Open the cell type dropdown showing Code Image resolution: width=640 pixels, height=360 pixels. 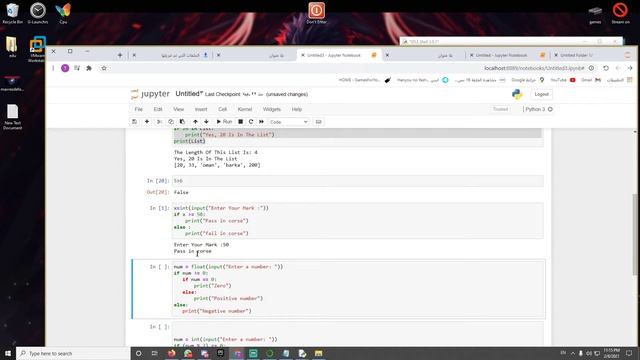pyautogui.click(x=288, y=122)
